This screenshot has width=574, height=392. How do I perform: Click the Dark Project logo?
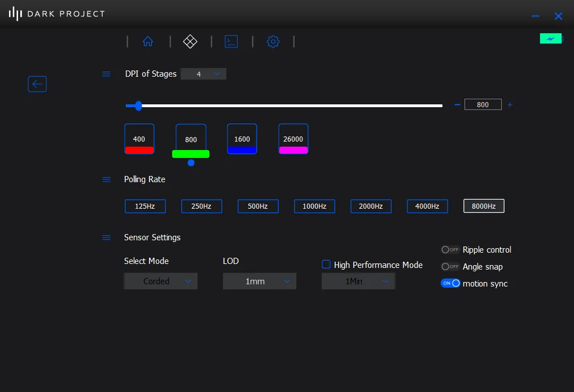point(57,14)
